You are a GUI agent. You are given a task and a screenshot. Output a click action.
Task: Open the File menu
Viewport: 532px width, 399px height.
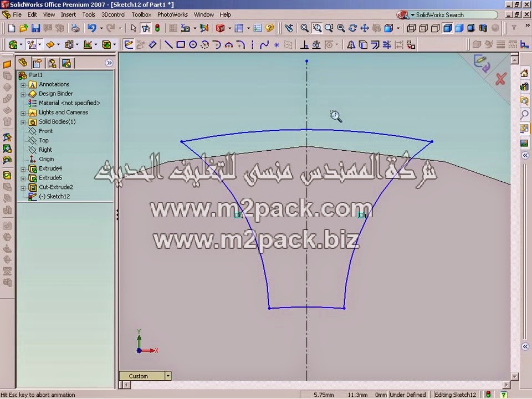click(17, 14)
